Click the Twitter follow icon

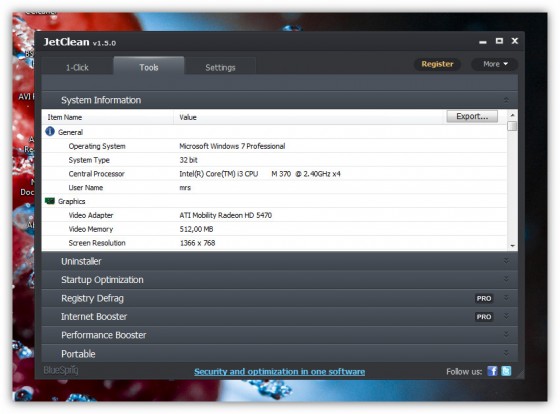506,371
